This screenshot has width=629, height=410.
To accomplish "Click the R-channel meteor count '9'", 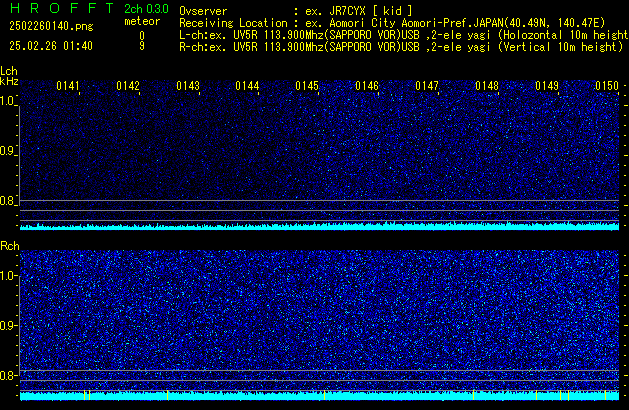I will point(142,46).
